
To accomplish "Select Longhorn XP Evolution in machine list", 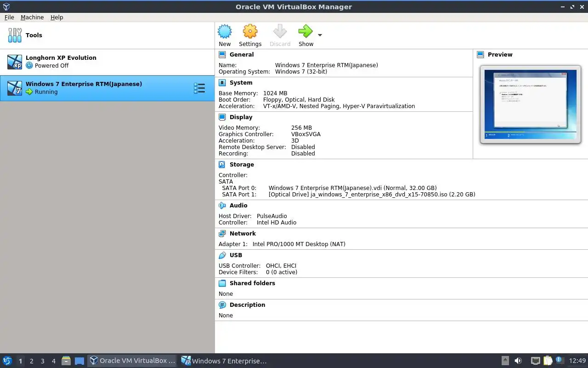I will 107,62.
